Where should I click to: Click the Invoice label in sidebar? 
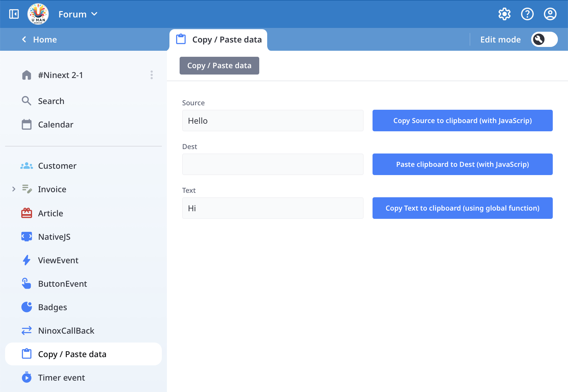tap(52, 189)
